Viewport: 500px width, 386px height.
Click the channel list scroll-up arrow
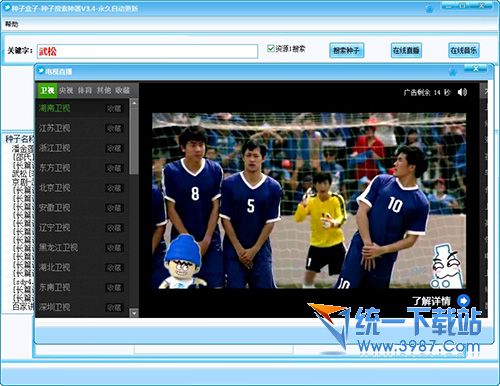click(x=134, y=103)
